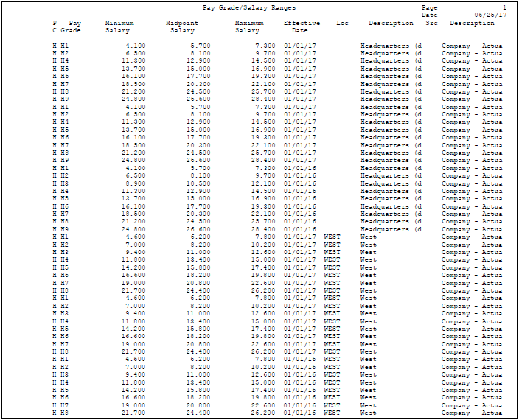This screenshot has height=420, width=519.
Task: Select 12.600 in the WEST H3 01/01/16 row
Action: [x=263, y=374]
